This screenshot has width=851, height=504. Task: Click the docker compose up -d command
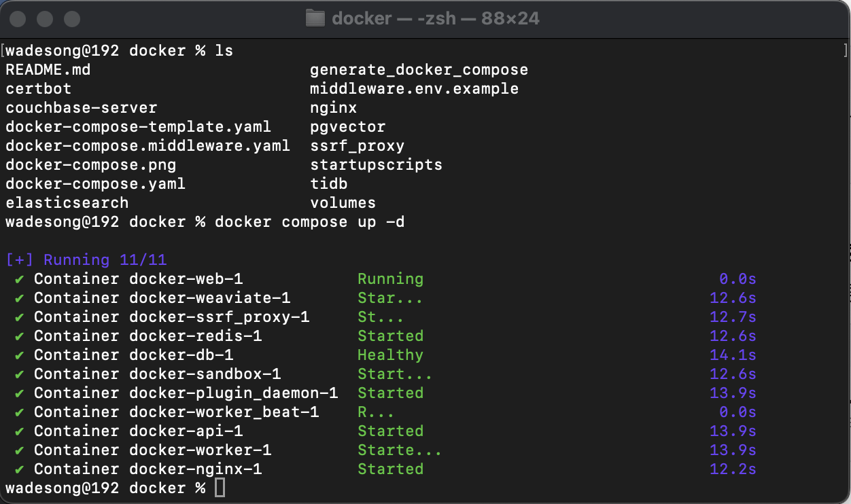[x=310, y=222]
